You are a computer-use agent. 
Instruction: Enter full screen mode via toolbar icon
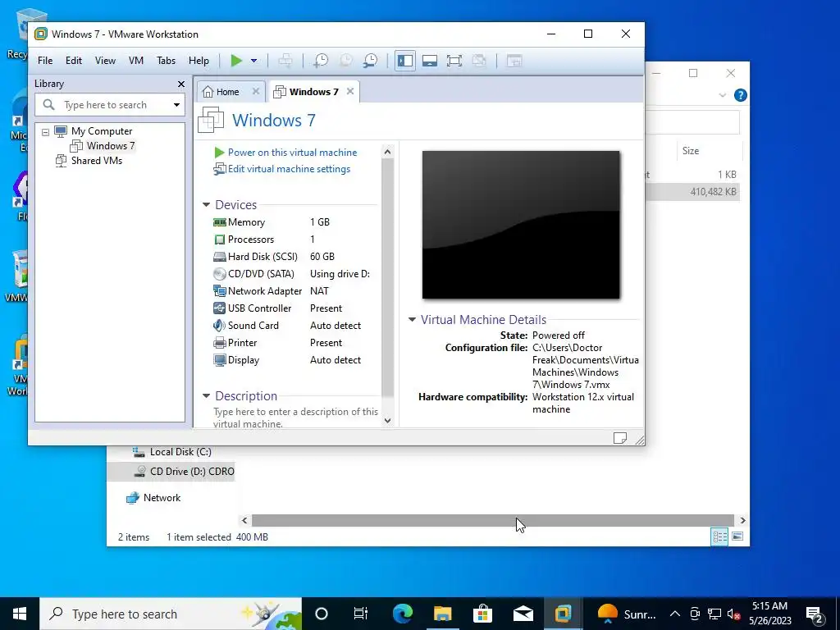pyautogui.click(x=454, y=61)
